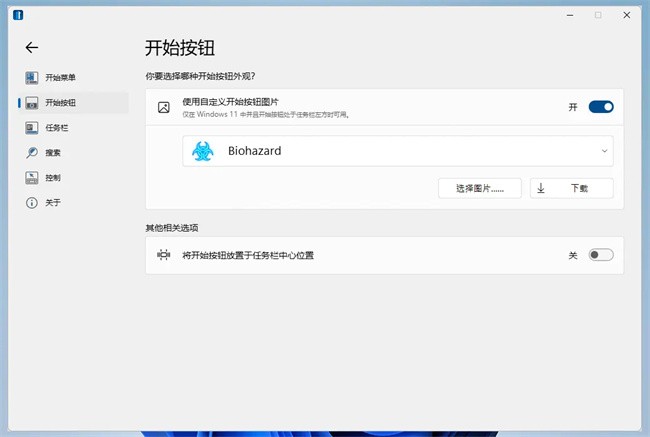Open the 开始菜单 sidebar section
The width and height of the screenshot is (650, 437).
[60, 77]
